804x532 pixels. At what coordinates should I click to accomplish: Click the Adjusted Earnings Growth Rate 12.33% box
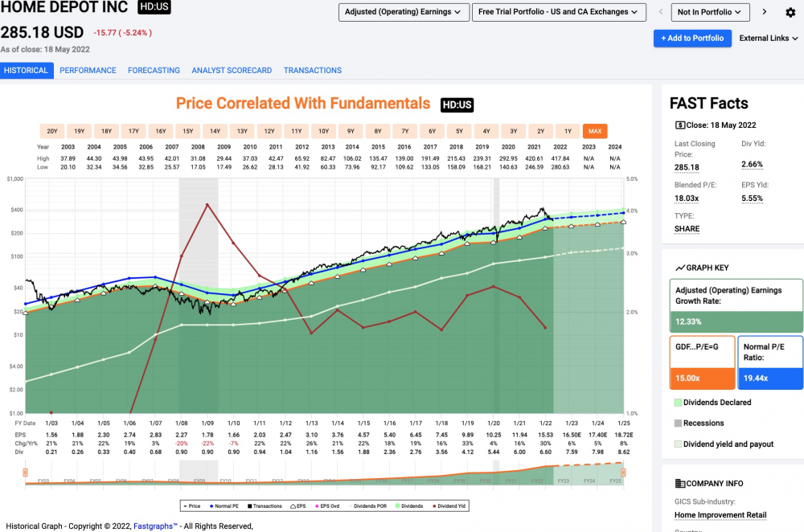click(x=736, y=306)
